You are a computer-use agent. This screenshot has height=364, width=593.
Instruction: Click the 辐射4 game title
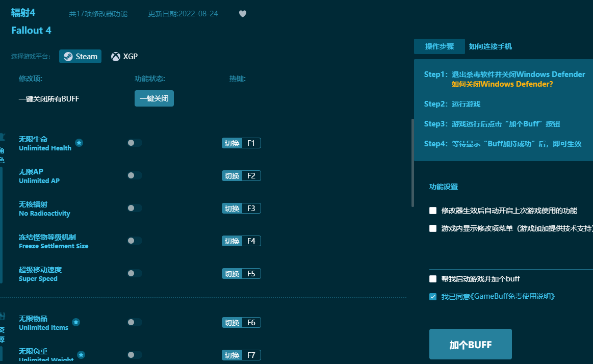point(23,13)
